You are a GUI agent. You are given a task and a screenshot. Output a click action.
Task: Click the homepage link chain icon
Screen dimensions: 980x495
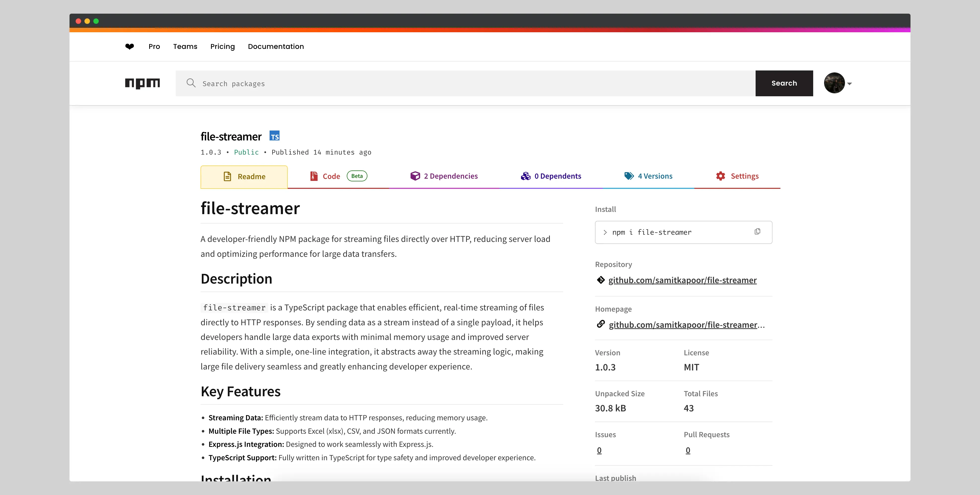tap(601, 324)
